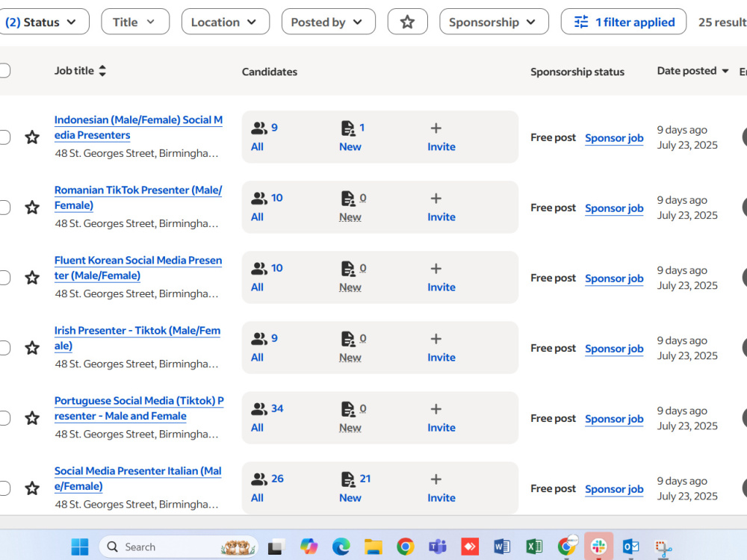The image size is (747, 560).
Task: Open the Title filter dropdown
Action: click(135, 22)
